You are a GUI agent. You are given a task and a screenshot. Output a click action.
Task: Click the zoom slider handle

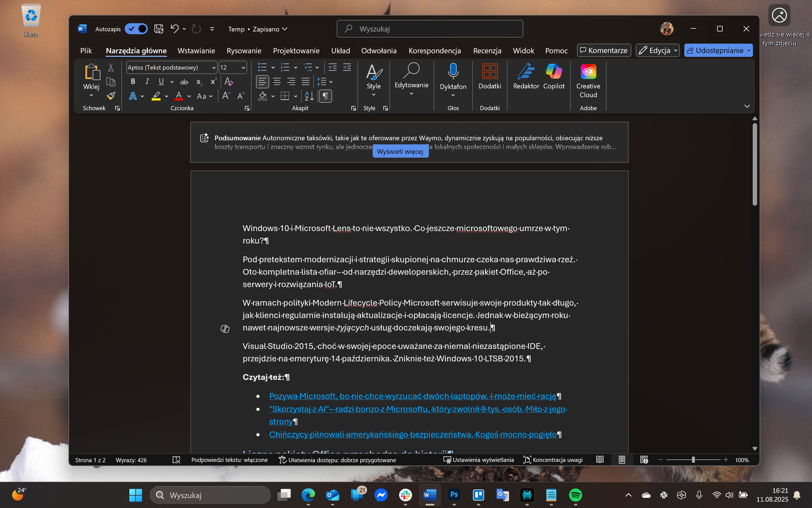point(693,460)
